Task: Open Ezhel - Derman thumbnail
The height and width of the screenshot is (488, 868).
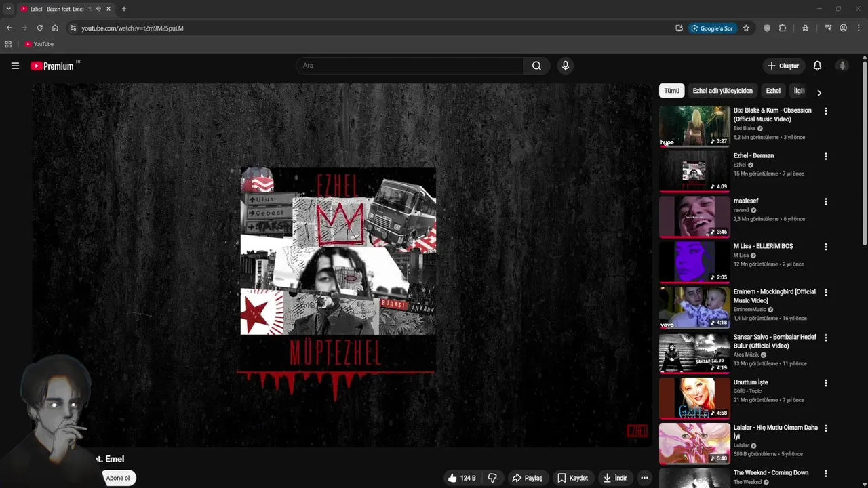Action: tap(694, 171)
